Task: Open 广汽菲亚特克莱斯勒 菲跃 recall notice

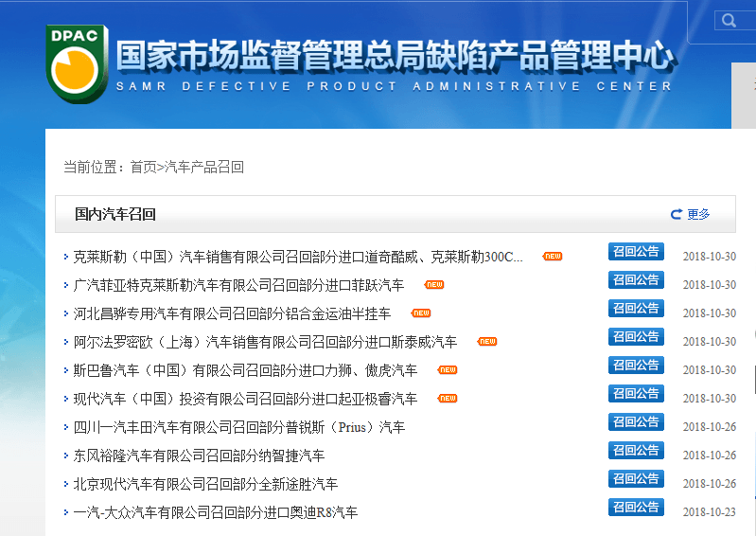Action: (238, 285)
